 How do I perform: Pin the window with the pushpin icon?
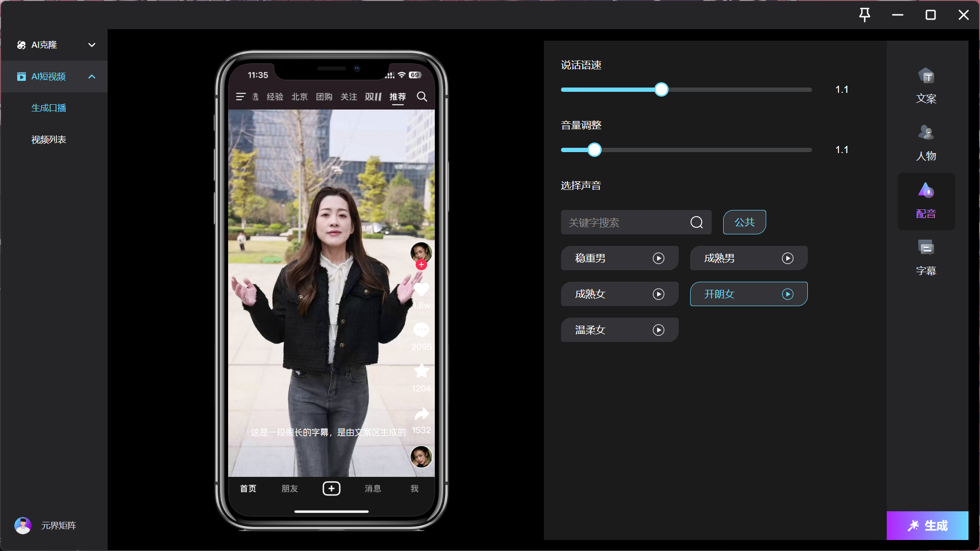pyautogui.click(x=864, y=15)
